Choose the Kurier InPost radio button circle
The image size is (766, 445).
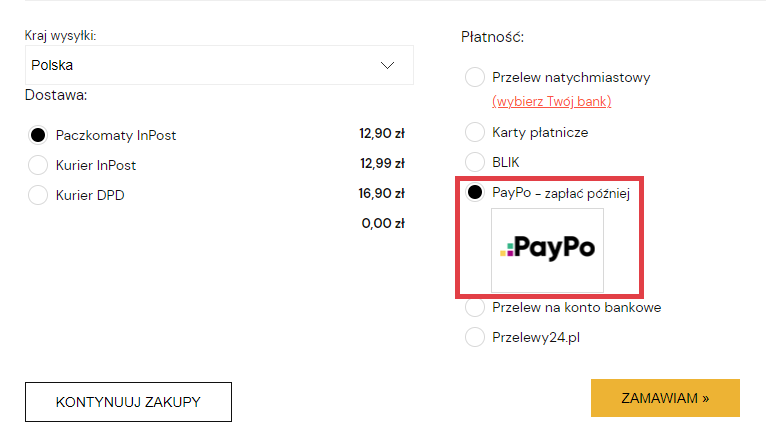coord(38,165)
